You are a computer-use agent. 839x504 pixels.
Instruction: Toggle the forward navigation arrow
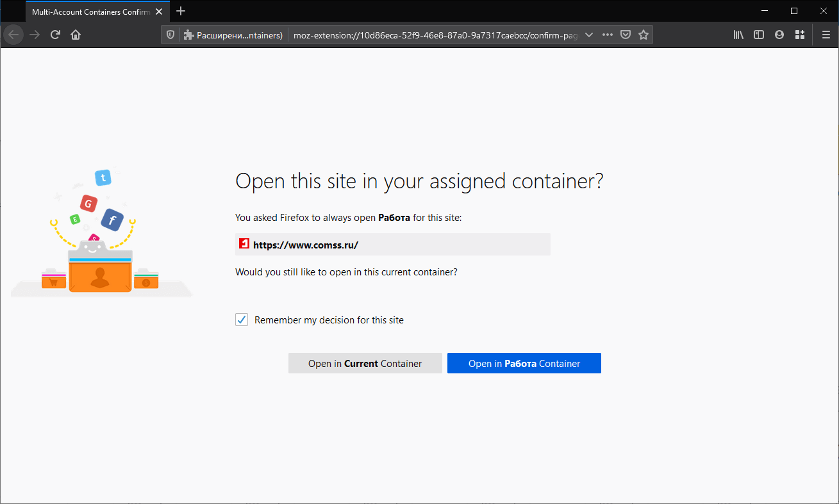pos(34,35)
